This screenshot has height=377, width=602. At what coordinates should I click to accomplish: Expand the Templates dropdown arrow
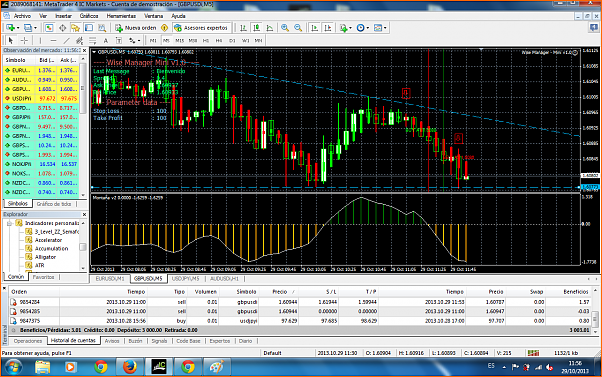[385, 28]
